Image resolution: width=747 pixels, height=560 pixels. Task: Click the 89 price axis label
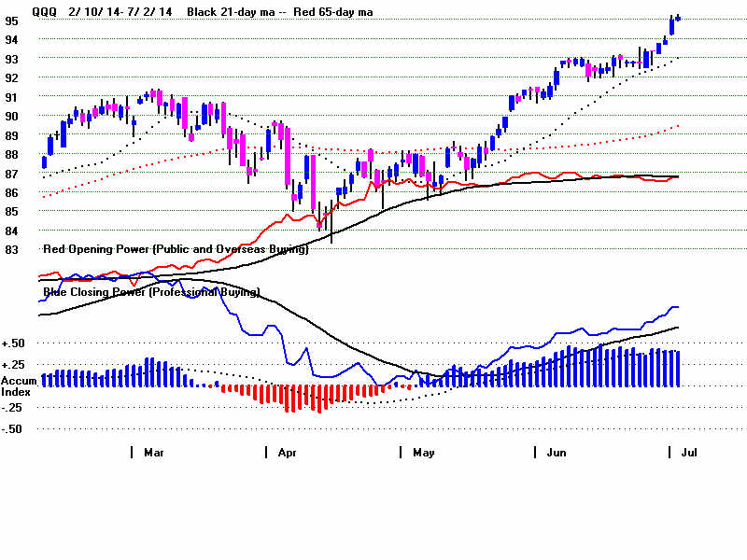click(x=11, y=135)
